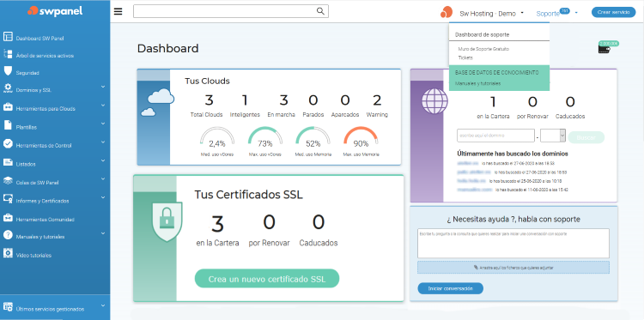This screenshot has width=644, height=320.
Task: Click the orange SW Hosting account logo
Action: (x=447, y=12)
